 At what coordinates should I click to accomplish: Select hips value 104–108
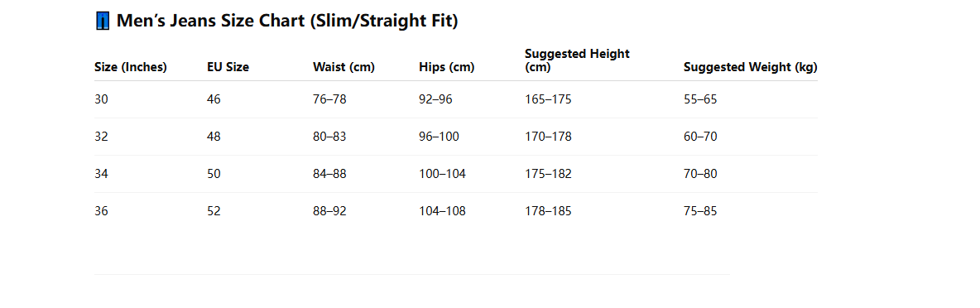pyautogui.click(x=443, y=212)
